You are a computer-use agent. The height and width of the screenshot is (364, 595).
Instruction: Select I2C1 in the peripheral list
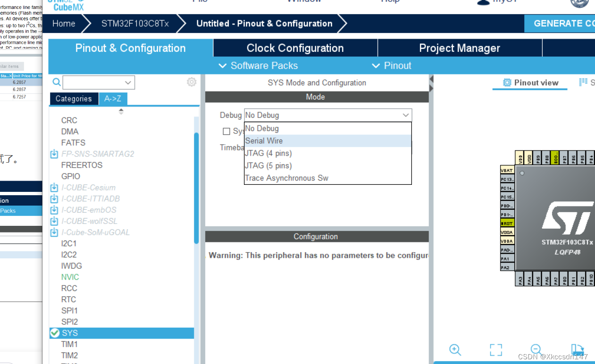tap(69, 243)
